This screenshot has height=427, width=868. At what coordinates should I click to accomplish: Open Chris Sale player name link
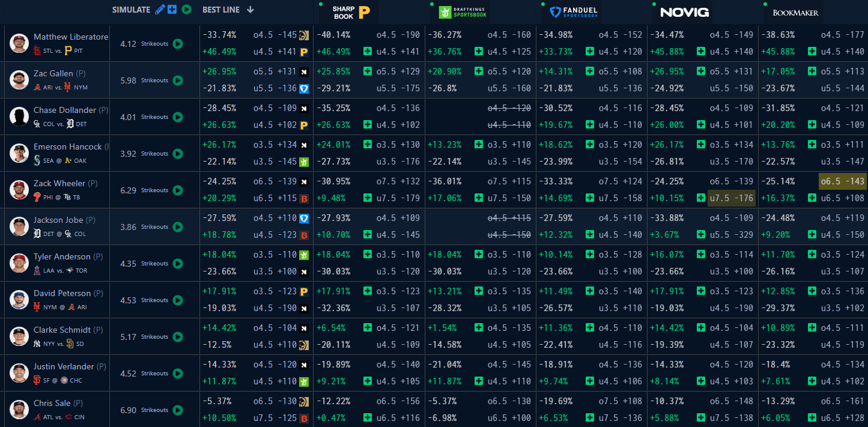[52, 403]
